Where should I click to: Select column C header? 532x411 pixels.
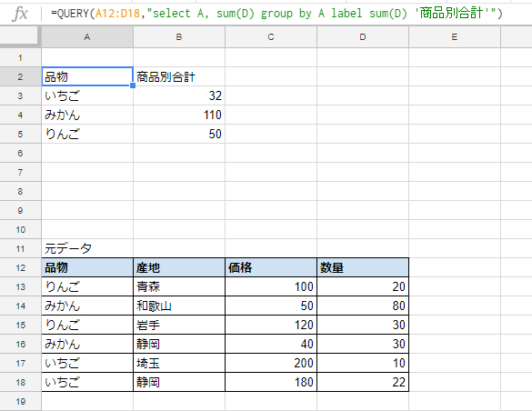click(271, 37)
